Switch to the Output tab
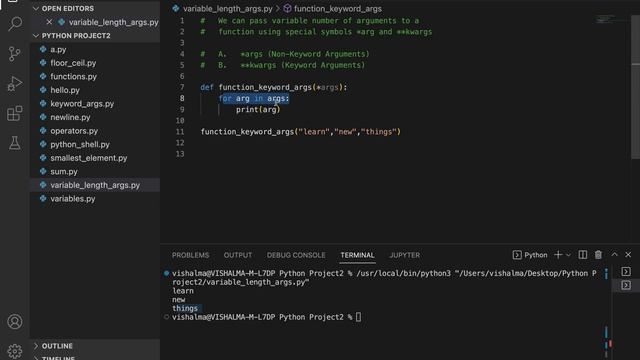 tap(238, 255)
